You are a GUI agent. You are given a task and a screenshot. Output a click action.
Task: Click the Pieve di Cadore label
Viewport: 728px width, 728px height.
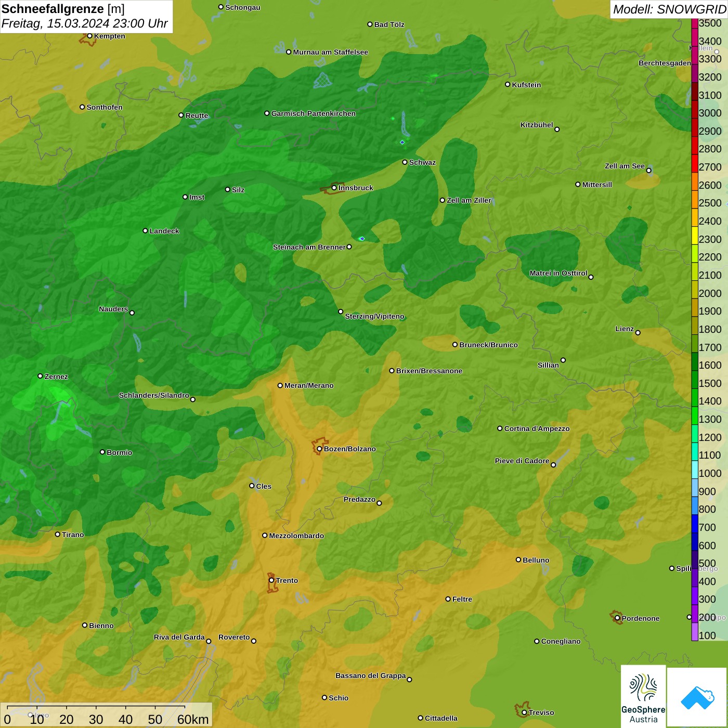pos(522,461)
